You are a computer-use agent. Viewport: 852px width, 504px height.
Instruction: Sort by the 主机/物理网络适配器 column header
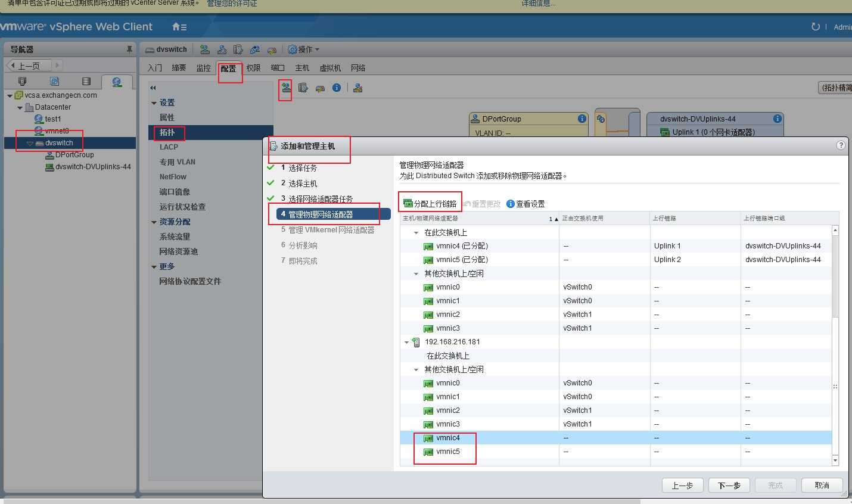[480, 218]
